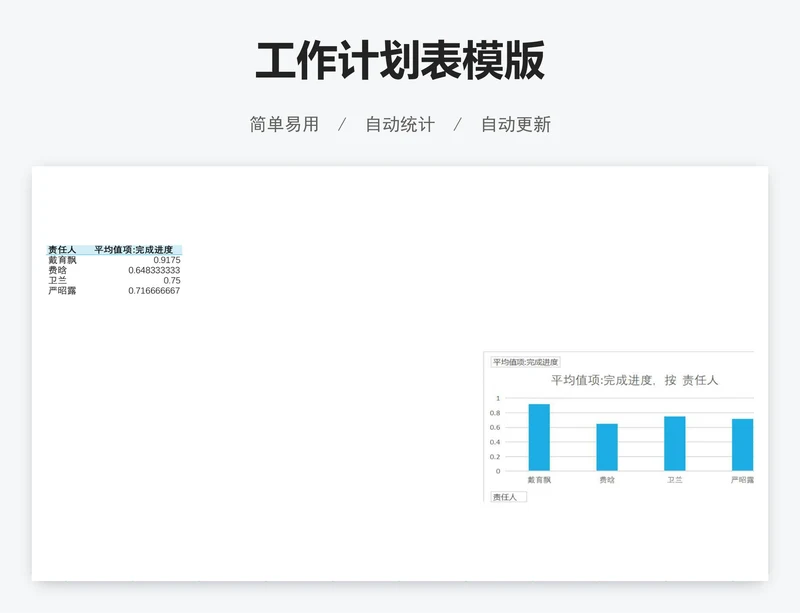Click the 卫兰 axis label in chart
The width and height of the screenshot is (800, 613).
click(x=674, y=480)
